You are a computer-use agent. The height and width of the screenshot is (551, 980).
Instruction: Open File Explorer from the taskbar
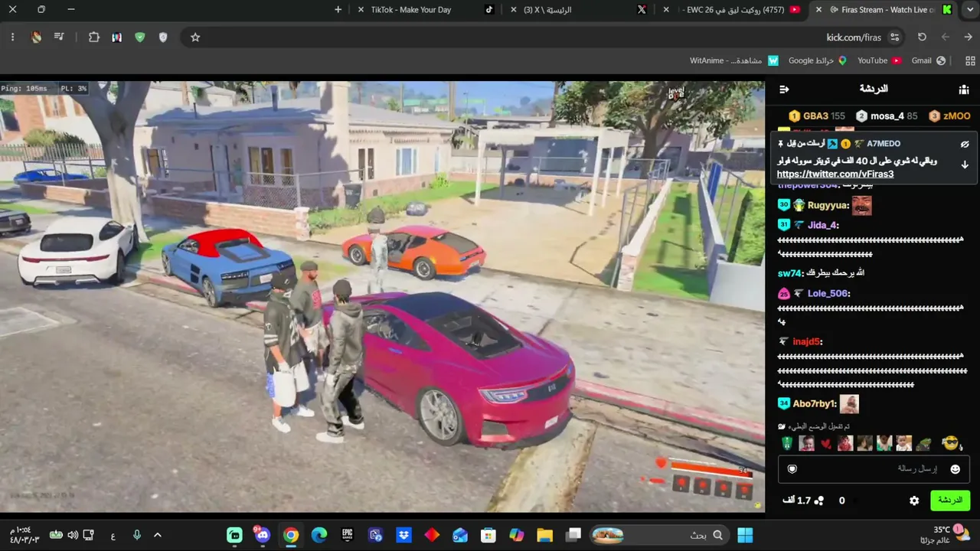click(x=544, y=535)
